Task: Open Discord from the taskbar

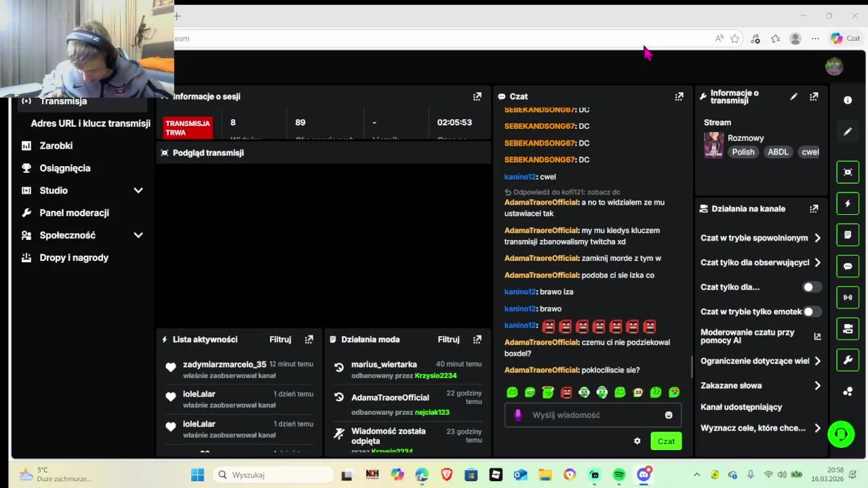Action: point(644,474)
